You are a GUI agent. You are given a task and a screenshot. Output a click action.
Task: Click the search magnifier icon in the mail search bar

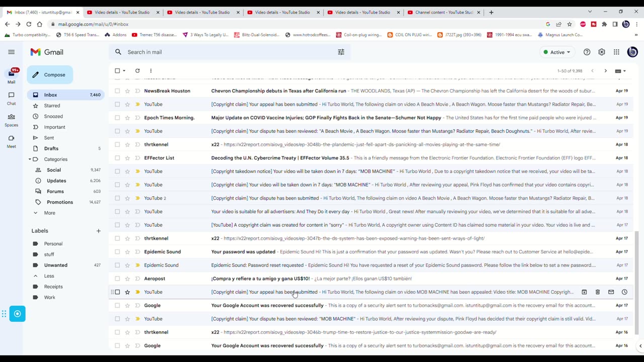118,52
